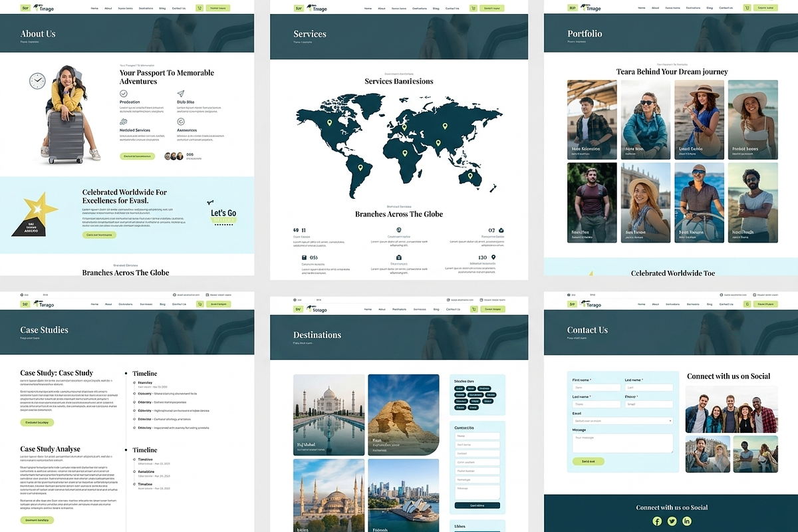This screenshot has width=798, height=532.
Task: Click the calendar icon in Case Studies top bar
Action: coord(208,295)
